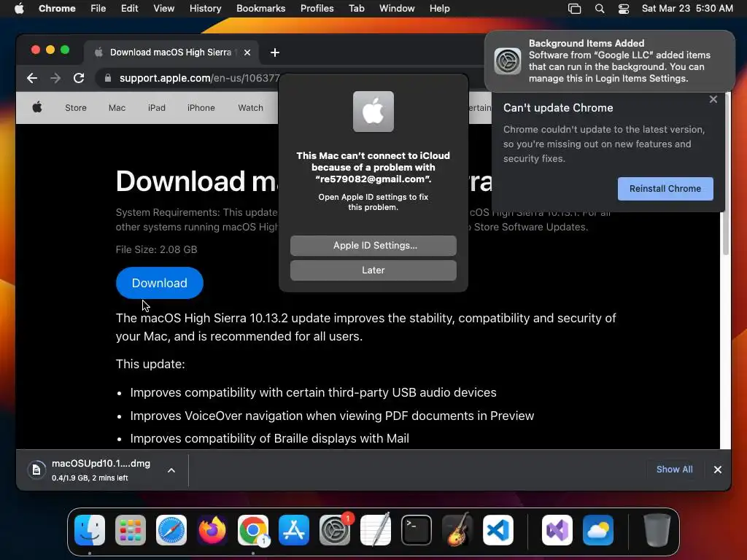This screenshot has width=747, height=560.
Task: Click the 'File Size: 2.08 GB' text
Action: 156,249
